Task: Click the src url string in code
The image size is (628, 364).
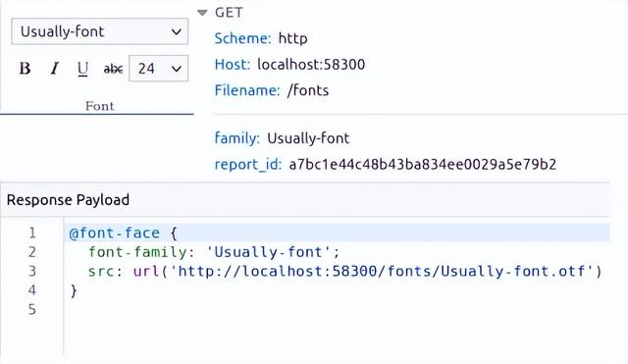Action: click(x=384, y=271)
